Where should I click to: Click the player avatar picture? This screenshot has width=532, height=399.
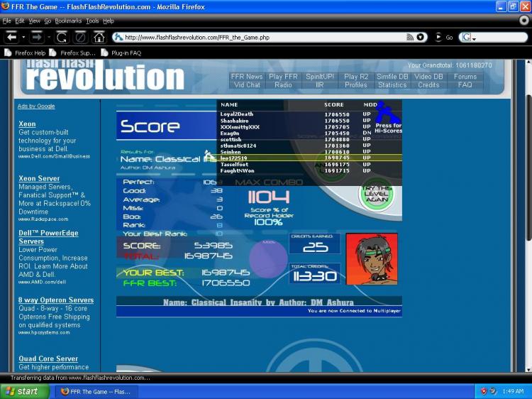pyautogui.click(x=372, y=258)
